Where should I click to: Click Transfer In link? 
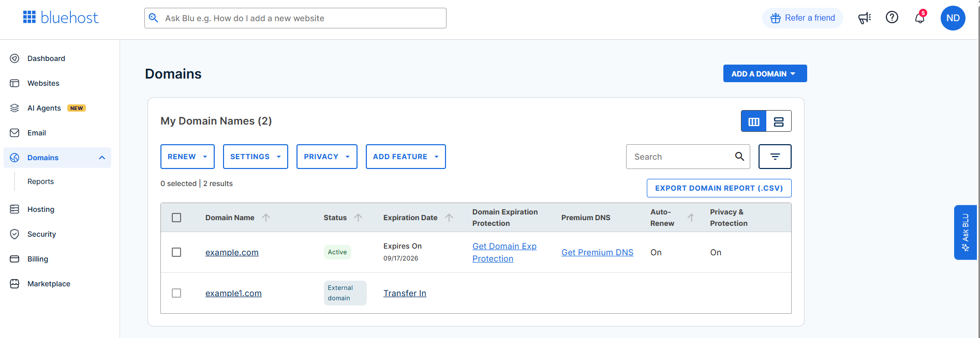click(405, 293)
